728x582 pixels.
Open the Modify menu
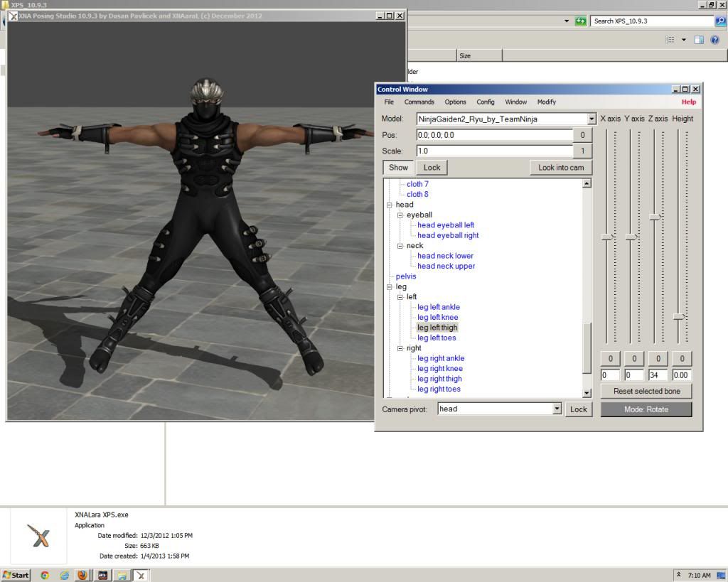coord(546,102)
